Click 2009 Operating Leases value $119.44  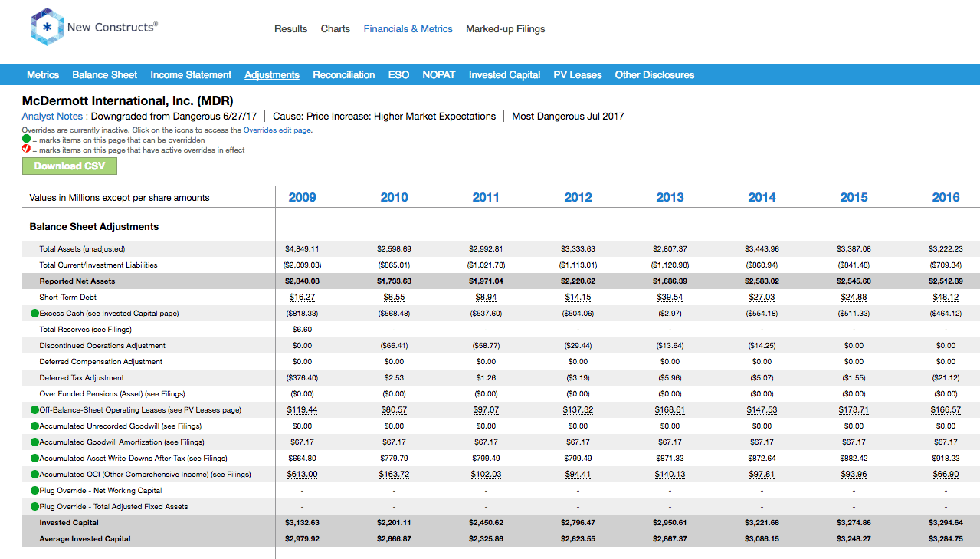point(302,409)
